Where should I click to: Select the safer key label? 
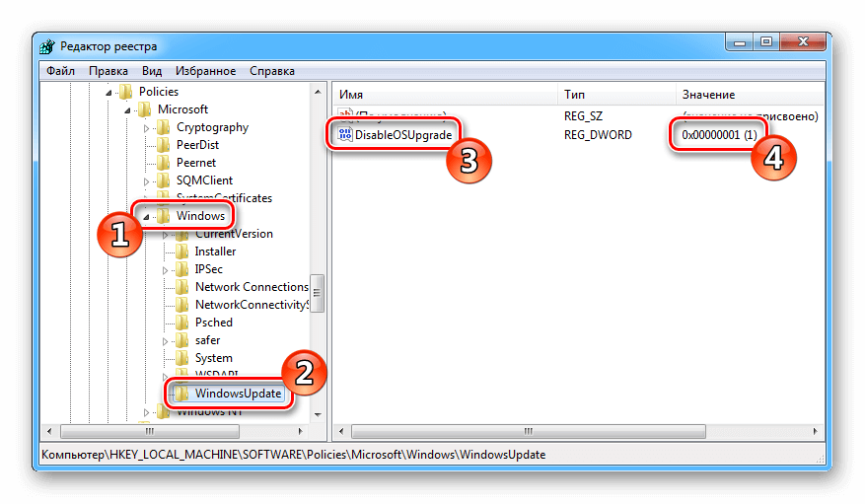pyautogui.click(x=207, y=340)
